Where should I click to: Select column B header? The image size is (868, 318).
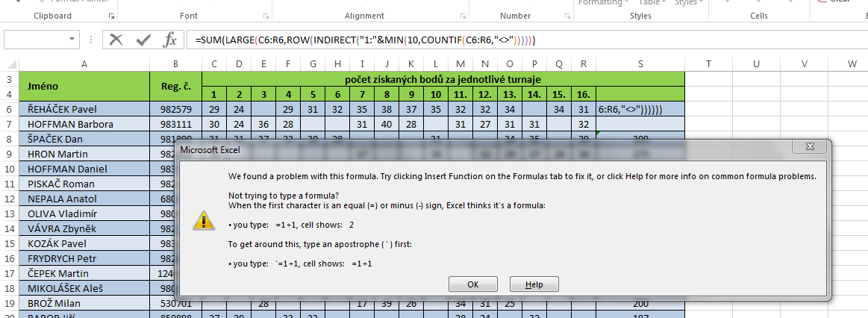click(175, 64)
